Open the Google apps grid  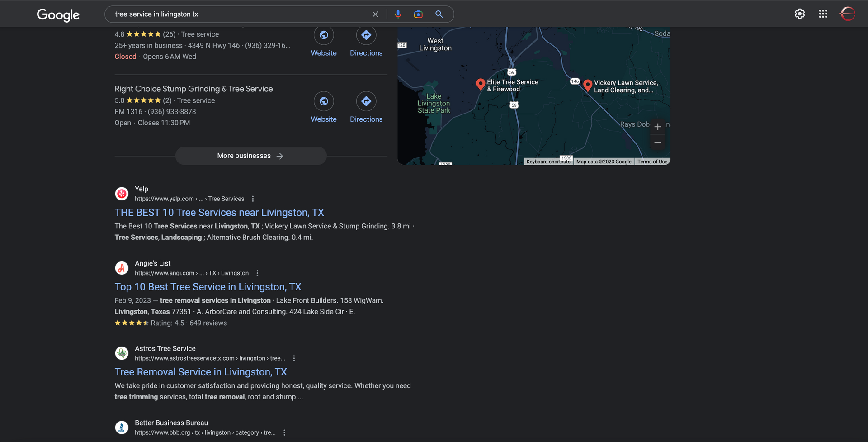coord(823,14)
